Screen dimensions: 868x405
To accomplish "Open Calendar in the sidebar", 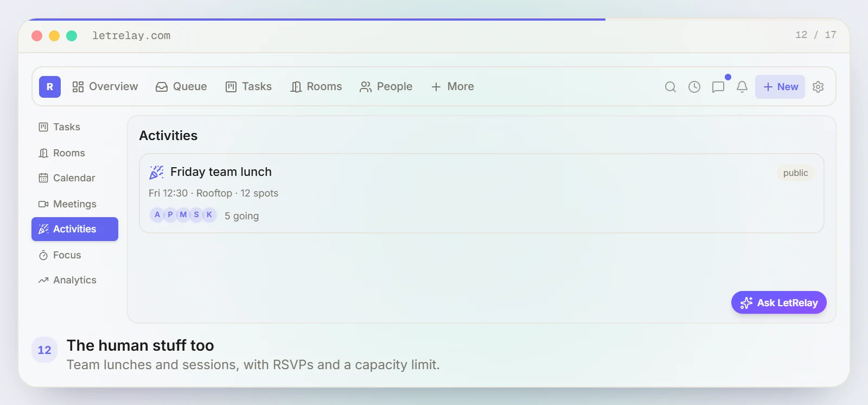I will click(x=75, y=178).
